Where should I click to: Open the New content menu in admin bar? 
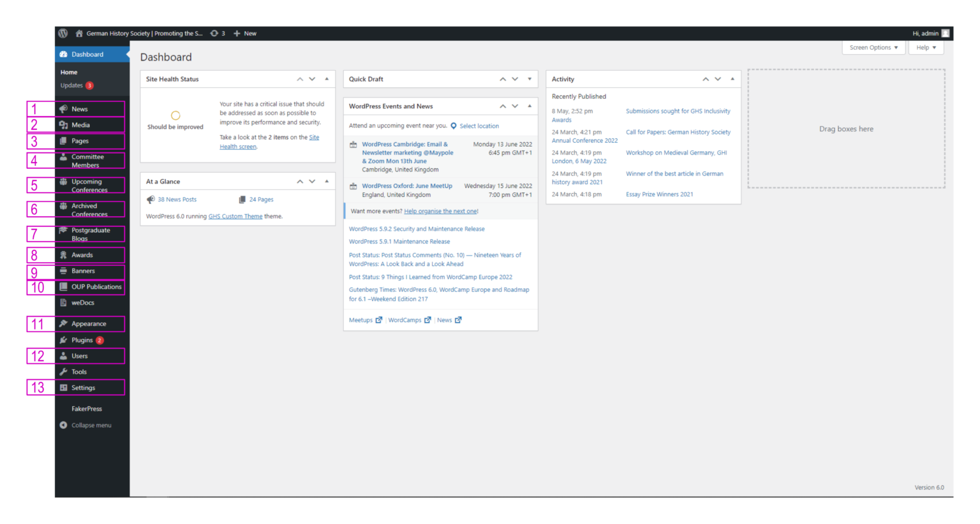[x=244, y=33]
